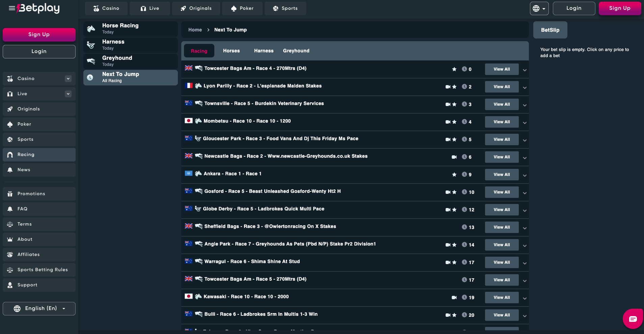Viewport: 644px width, 334px height.
Task: Switch to the Greyhound tab
Action: tap(296, 51)
